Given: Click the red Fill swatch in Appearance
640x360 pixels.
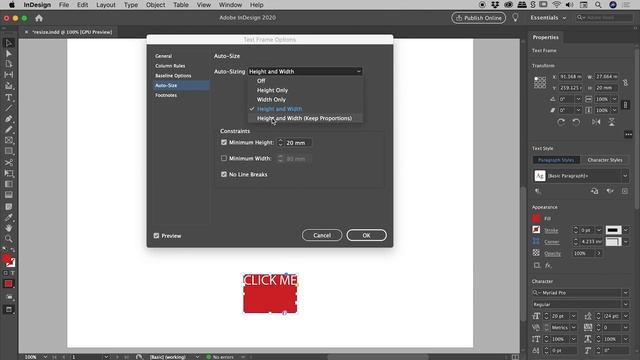Looking at the screenshot, I should [x=536, y=218].
